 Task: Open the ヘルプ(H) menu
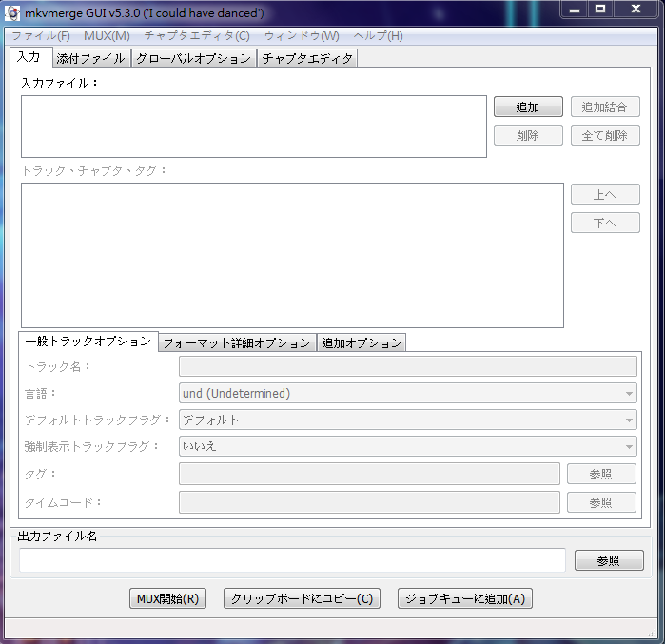[379, 36]
